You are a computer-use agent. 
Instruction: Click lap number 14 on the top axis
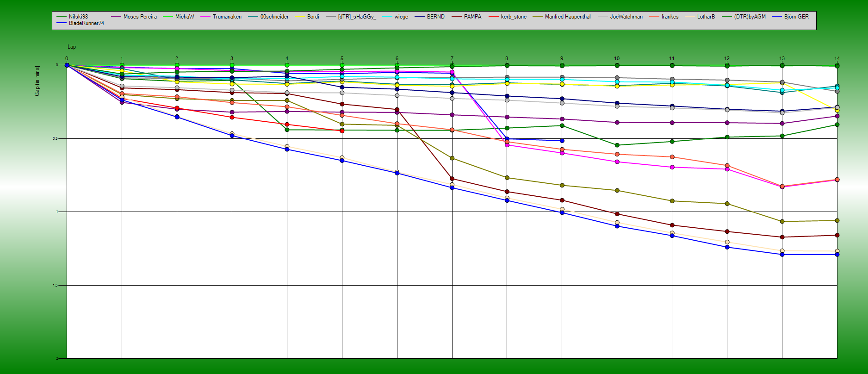[837, 59]
